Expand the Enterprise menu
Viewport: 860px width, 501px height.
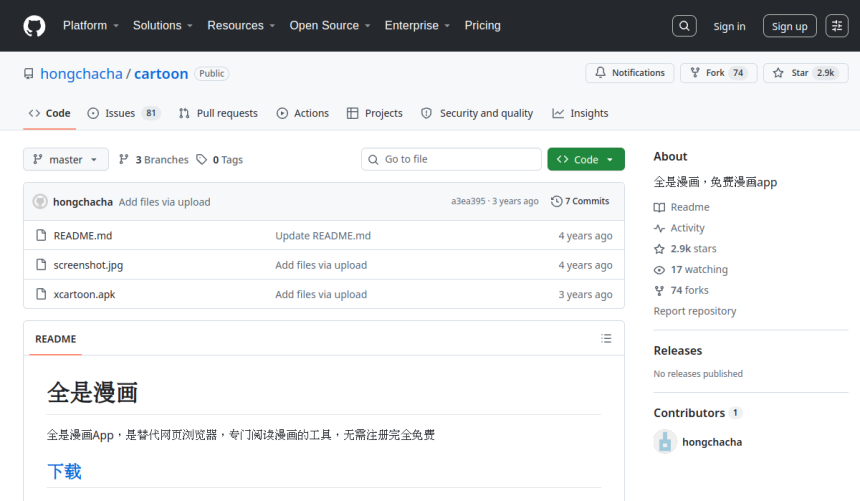[417, 26]
